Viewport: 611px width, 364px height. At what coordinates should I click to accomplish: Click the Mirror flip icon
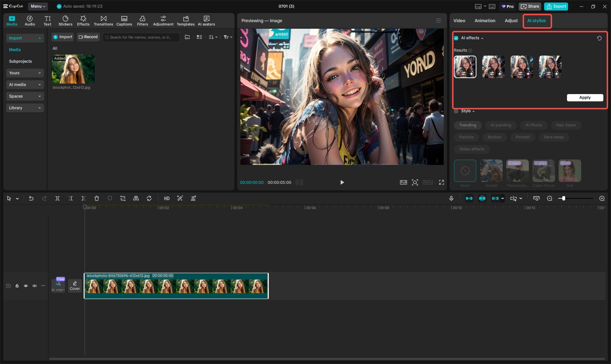coord(136,198)
